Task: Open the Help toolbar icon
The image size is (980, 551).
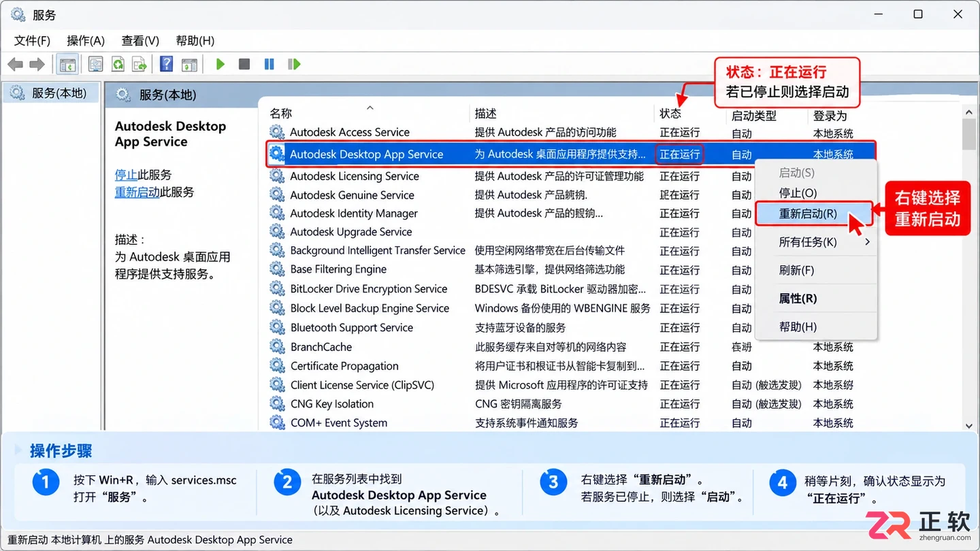Action: [166, 64]
